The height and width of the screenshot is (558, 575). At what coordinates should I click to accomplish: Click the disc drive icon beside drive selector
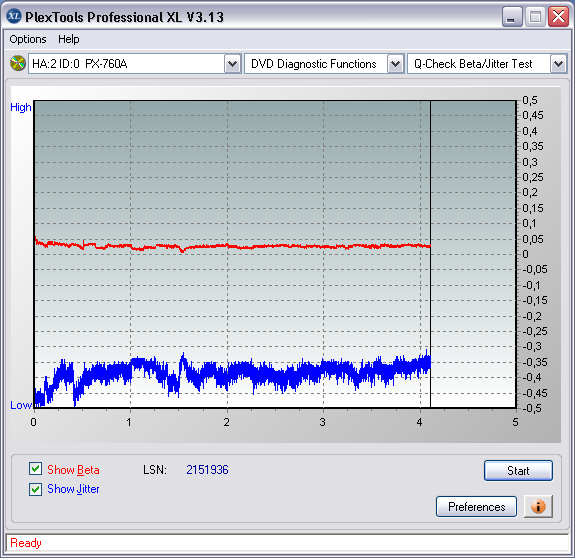point(17,63)
